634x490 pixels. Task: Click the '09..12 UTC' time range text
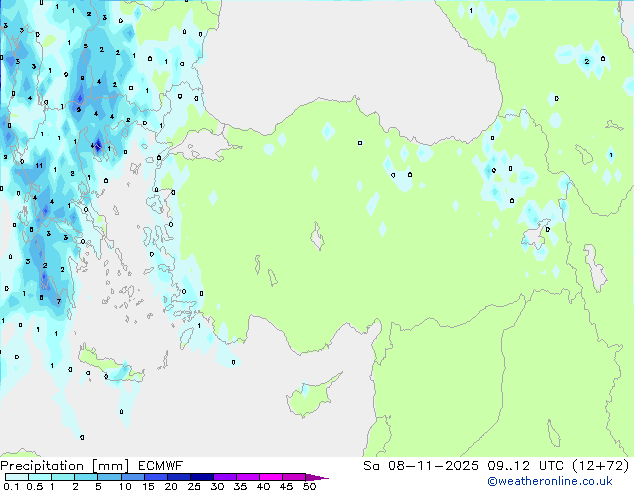526,466
